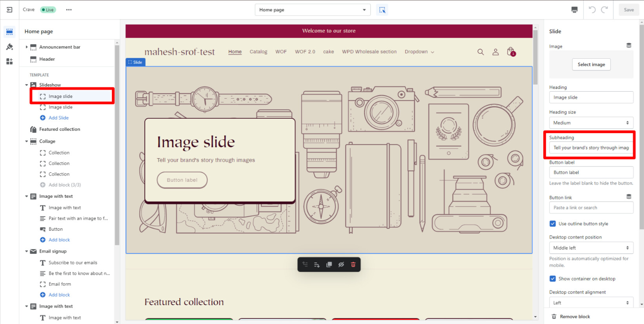The image size is (644, 324).
Task: Open Catalog in store navigation
Action: click(x=258, y=52)
